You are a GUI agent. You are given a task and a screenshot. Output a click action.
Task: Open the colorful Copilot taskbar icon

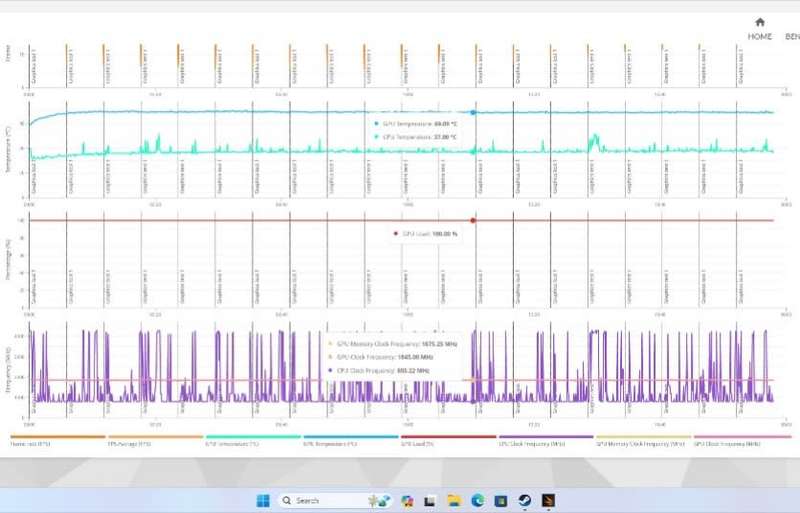click(407, 501)
